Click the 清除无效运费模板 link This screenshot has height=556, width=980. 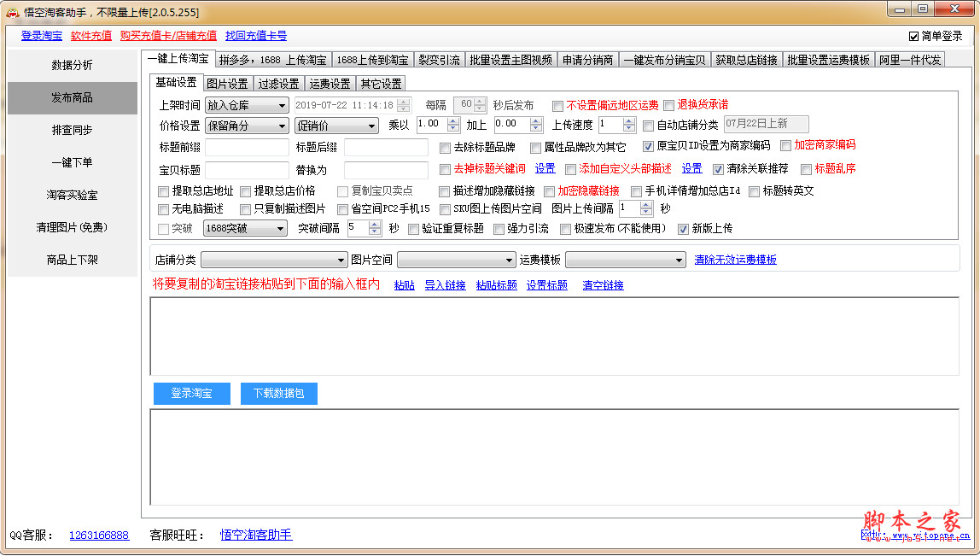735,260
